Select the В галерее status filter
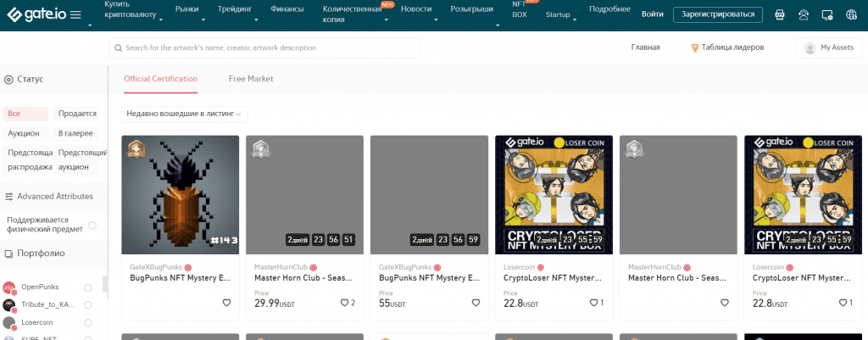 pos(75,133)
